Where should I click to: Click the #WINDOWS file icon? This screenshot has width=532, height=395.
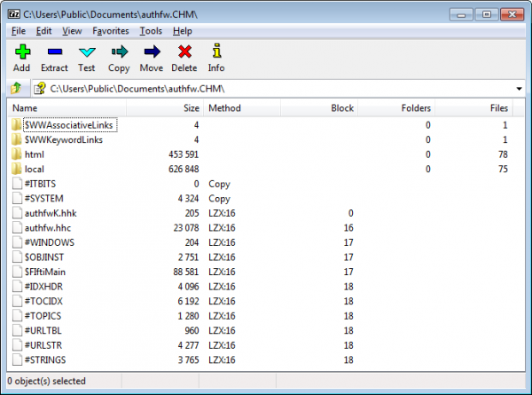[x=17, y=242]
